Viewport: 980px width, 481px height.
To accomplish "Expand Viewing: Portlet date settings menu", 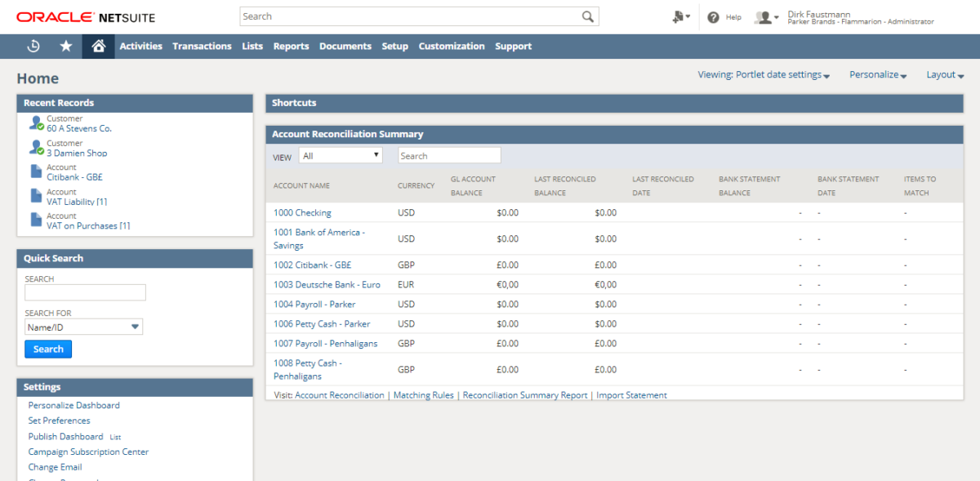I will [x=764, y=75].
